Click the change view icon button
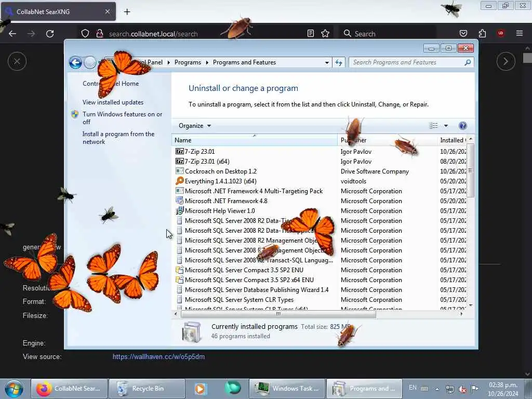The width and height of the screenshot is (532, 399). [x=434, y=126]
